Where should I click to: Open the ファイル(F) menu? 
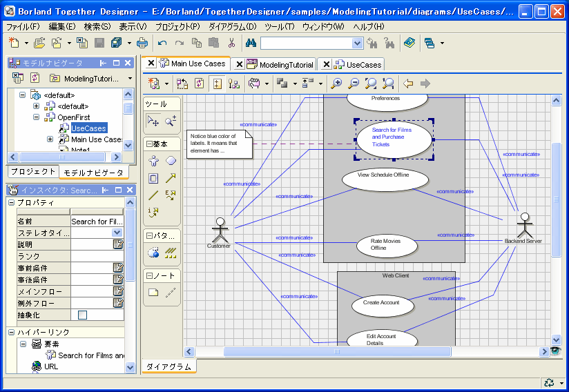23,26
